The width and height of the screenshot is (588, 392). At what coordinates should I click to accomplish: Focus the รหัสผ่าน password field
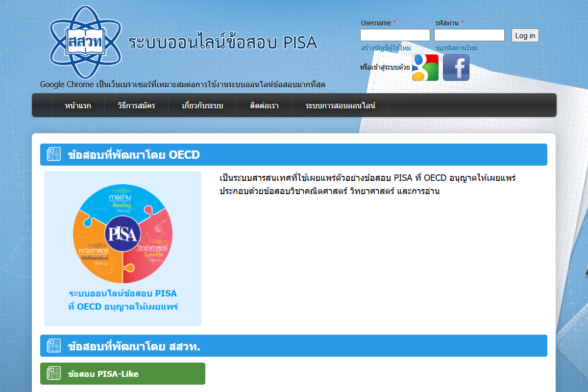pyautogui.click(x=469, y=35)
